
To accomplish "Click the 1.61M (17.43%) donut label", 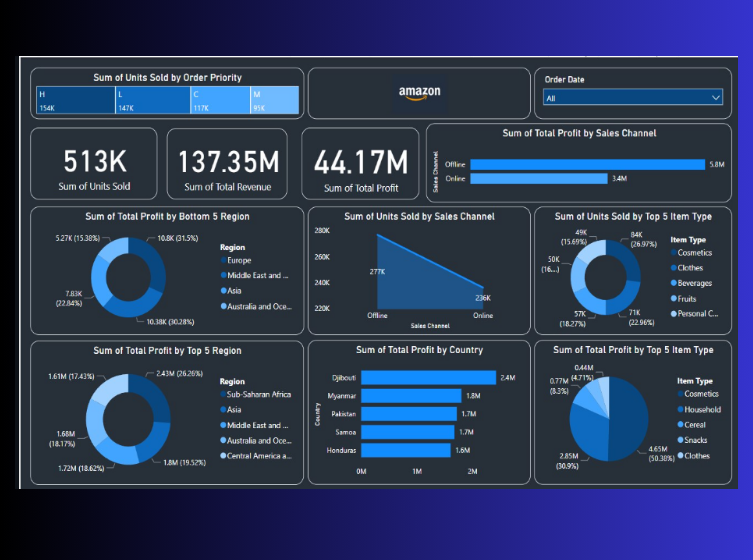I will pos(71,377).
